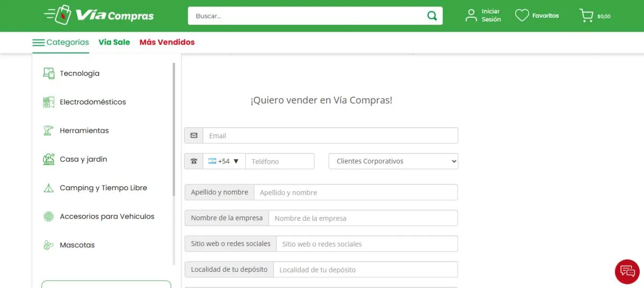Open the shopping cart icon
Viewport: 644px width, 288px height.
[x=586, y=16]
